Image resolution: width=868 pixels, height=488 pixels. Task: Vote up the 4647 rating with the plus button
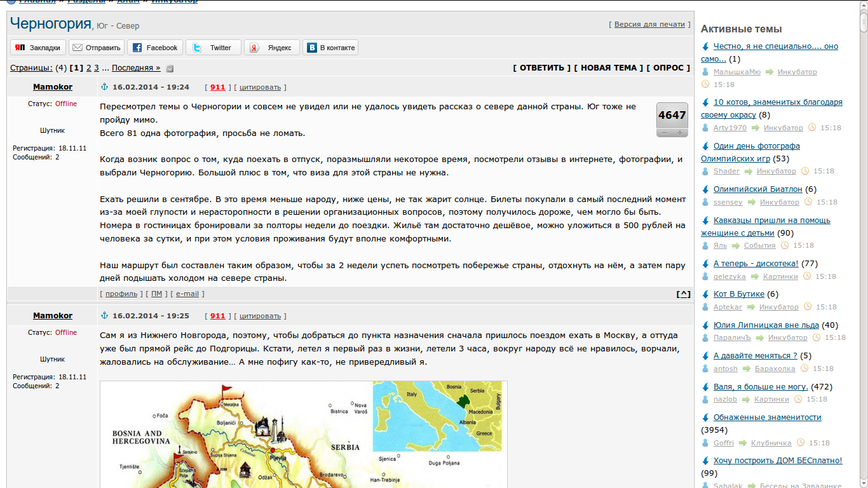(680, 133)
